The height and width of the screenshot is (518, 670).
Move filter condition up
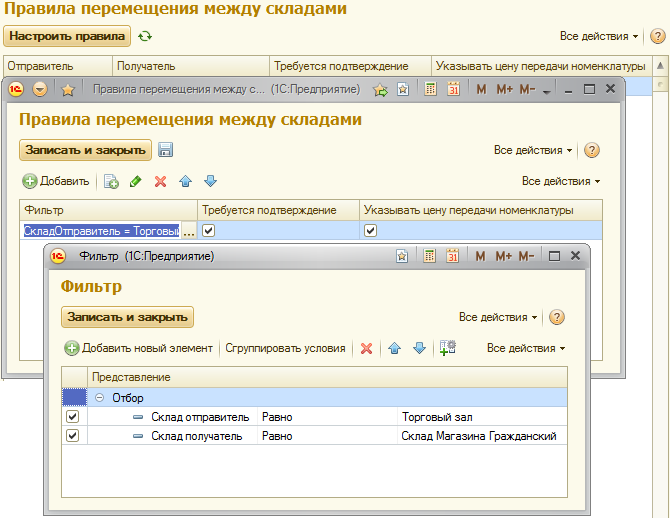(394, 348)
